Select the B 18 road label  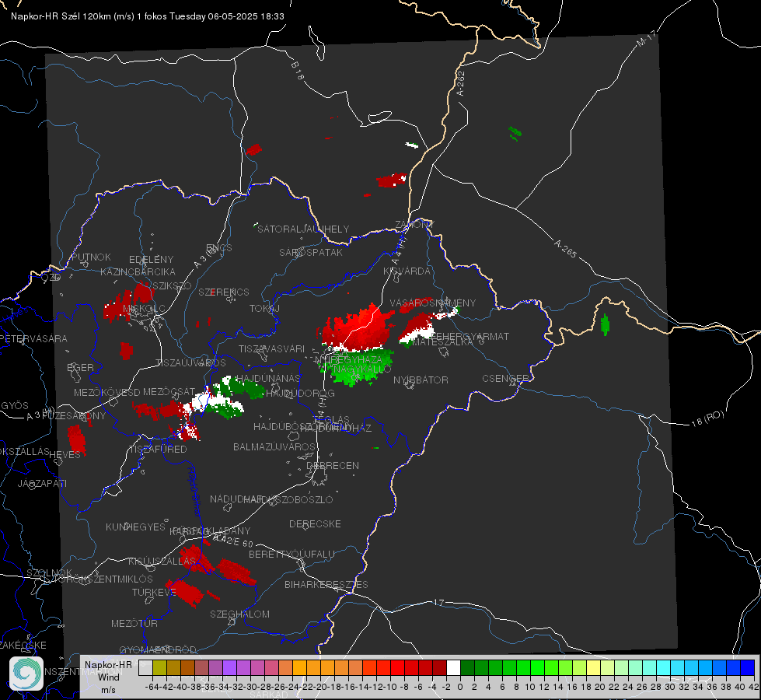[298, 71]
